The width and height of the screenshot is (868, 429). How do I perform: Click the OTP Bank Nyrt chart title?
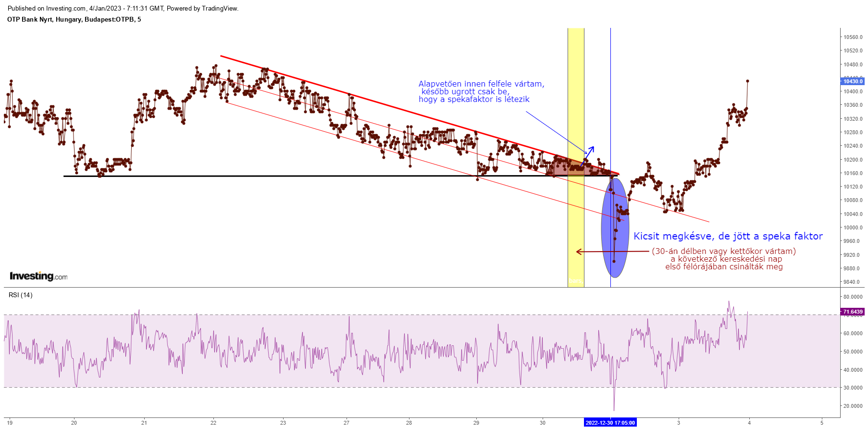coord(74,19)
